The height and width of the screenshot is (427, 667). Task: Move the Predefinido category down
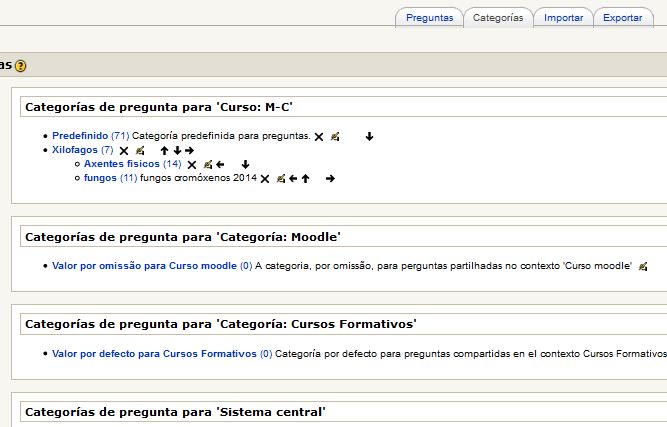369,137
